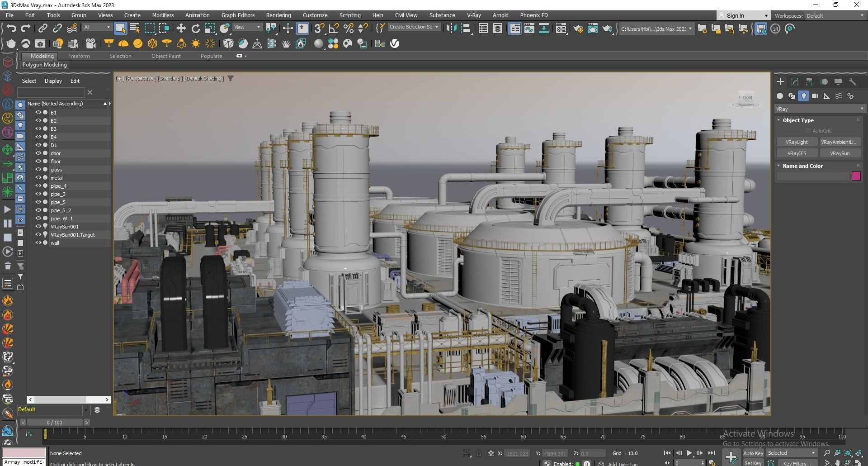Open the selection filter All dropdown
868x466 pixels.
coord(97,27)
